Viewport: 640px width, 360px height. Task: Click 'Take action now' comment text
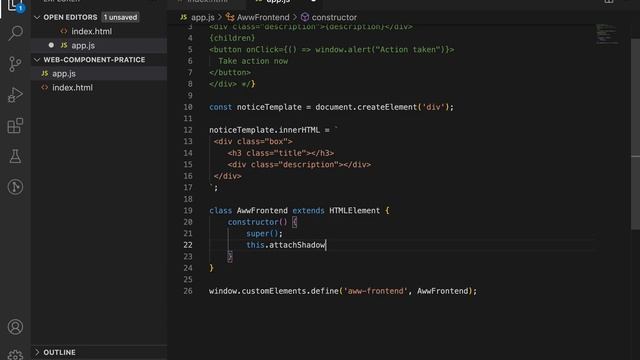(253, 61)
